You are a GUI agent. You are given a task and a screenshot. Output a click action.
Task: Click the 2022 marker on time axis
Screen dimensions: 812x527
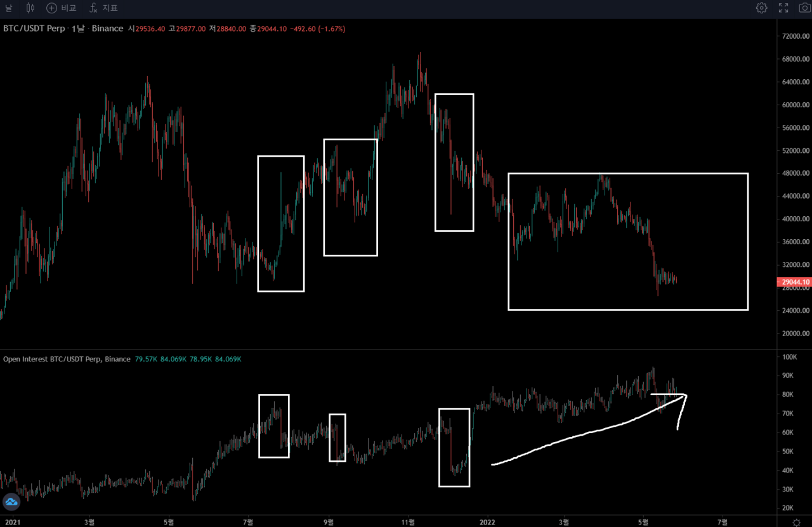pyautogui.click(x=487, y=522)
